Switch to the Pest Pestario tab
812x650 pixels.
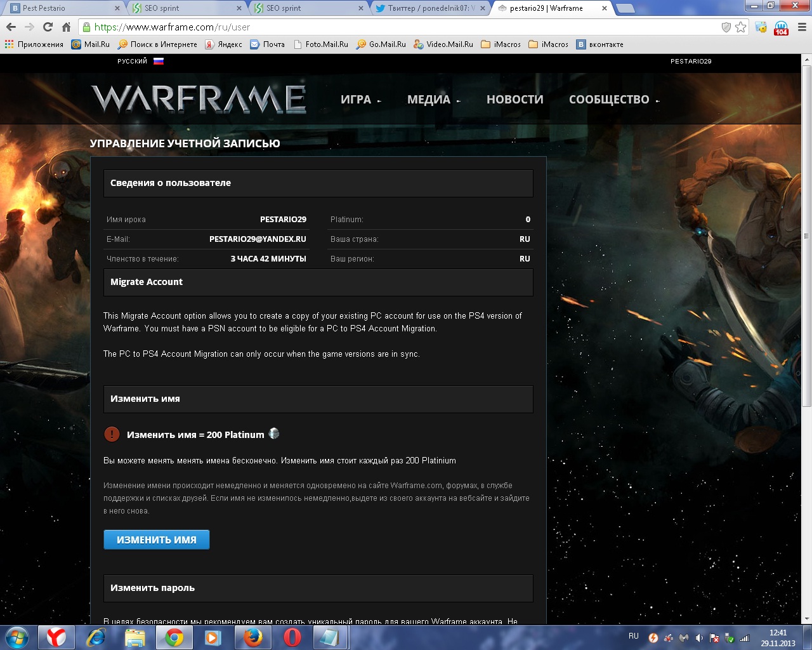click(x=63, y=8)
